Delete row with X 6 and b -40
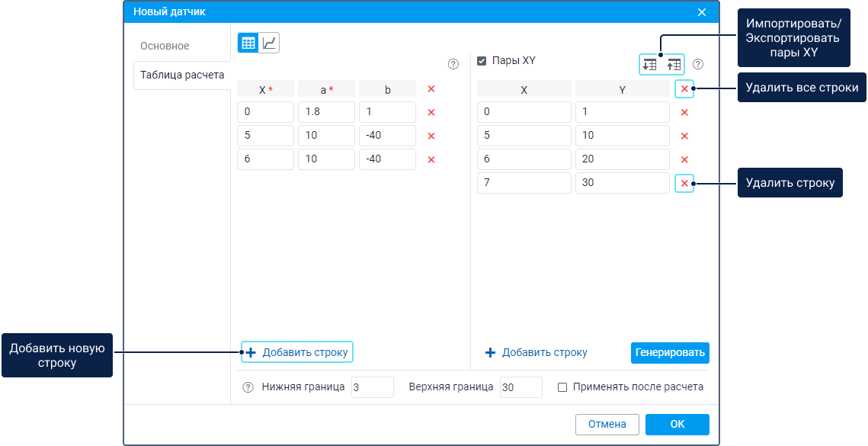The image size is (868, 446). coord(431,159)
